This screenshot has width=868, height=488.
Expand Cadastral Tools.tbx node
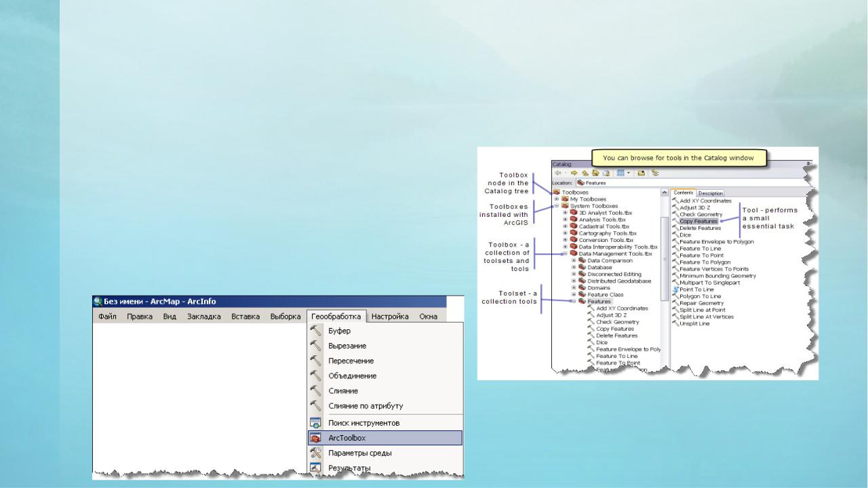[566, 226]
